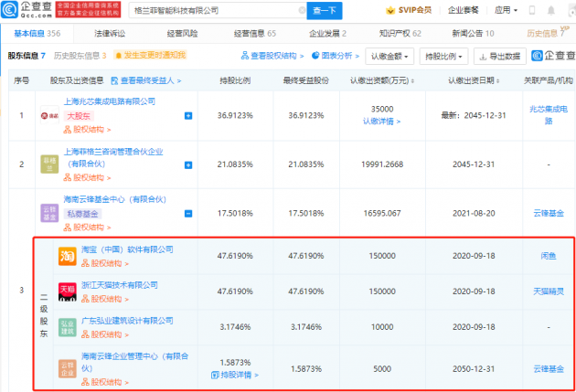The image size is (576, 392).
Task: Click the 云锋企业 logo icon
Action: click(68, 369)
